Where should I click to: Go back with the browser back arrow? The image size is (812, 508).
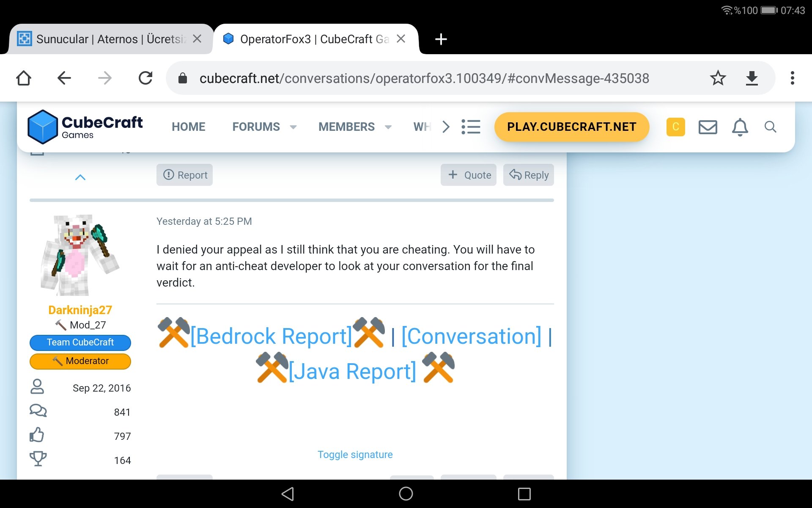(64, 78)
